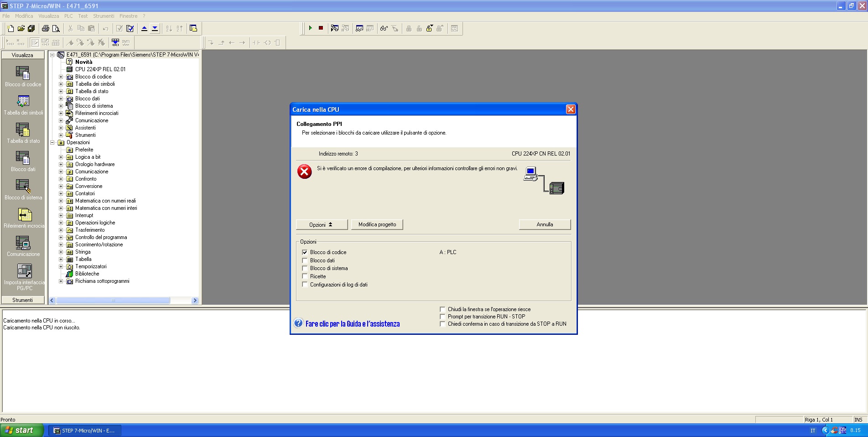Check Blocco dati option
Viewport: 868px width, 437px height.
point(305,260)
